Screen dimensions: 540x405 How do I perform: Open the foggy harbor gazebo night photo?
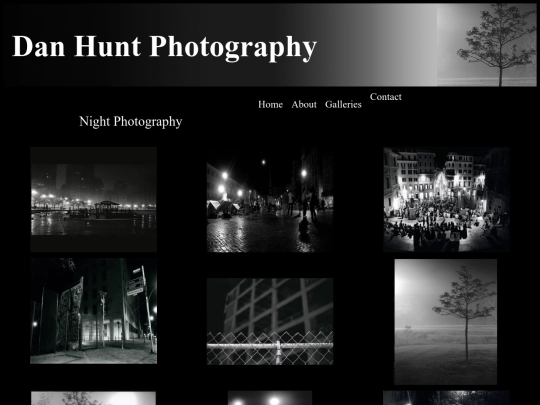(94, 200)
